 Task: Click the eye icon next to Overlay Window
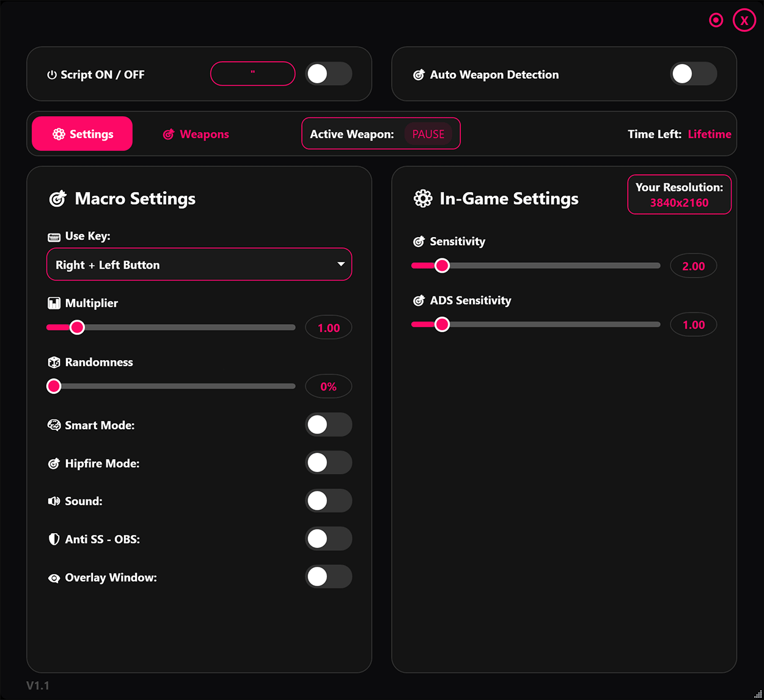pyautogui.click(x=54, y=577)
